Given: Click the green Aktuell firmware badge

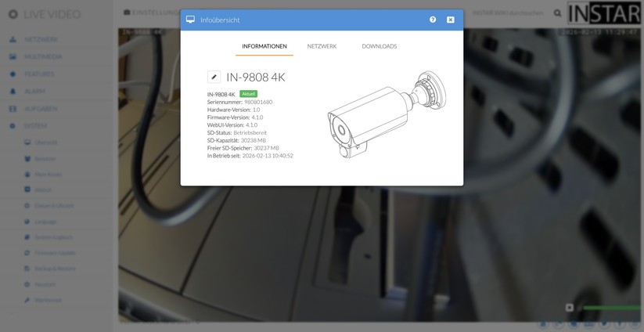Looking at the screenshot, I should [248, 94].
